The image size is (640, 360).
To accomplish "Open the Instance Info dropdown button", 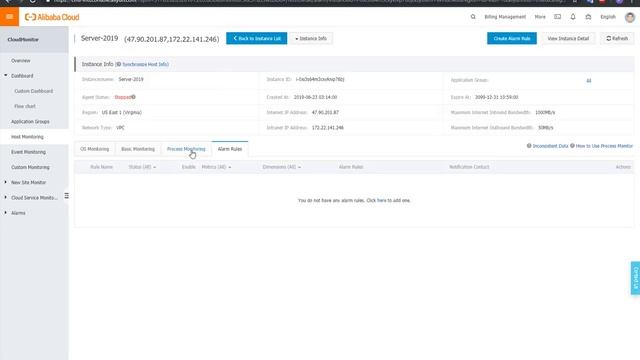I will [x=311, y=38].
